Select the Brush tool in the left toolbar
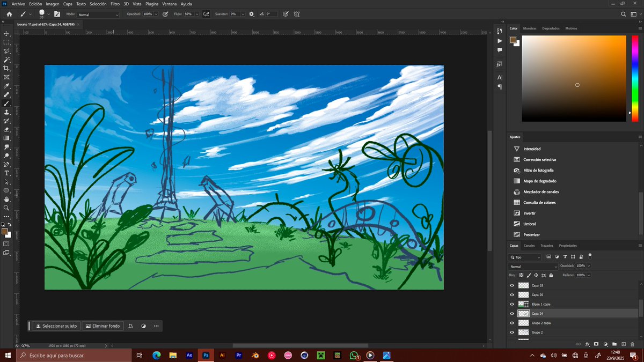644x362 pixels. pos(6,103)
